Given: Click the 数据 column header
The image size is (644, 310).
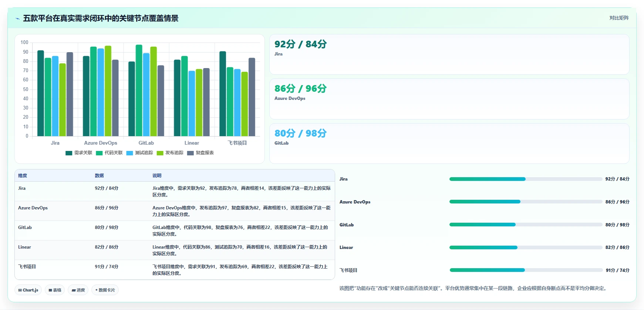Looking at the screenshot, I should click(x=99, y=176).
